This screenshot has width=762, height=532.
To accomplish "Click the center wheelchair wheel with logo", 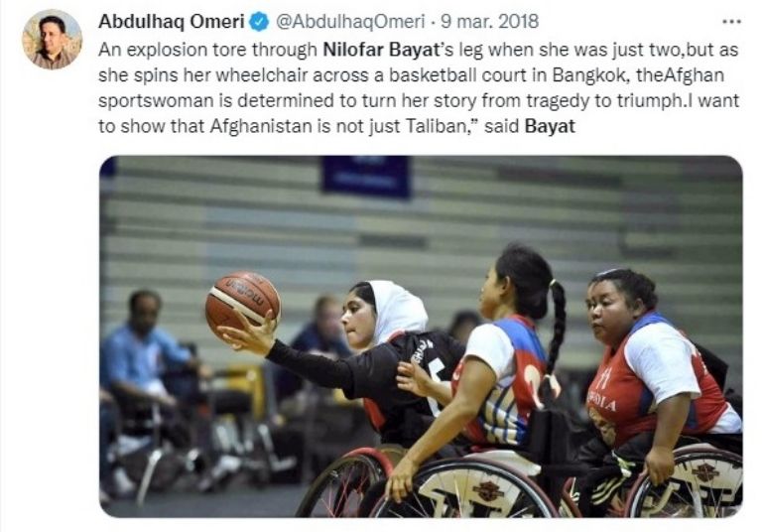I will tap(469, 488).
